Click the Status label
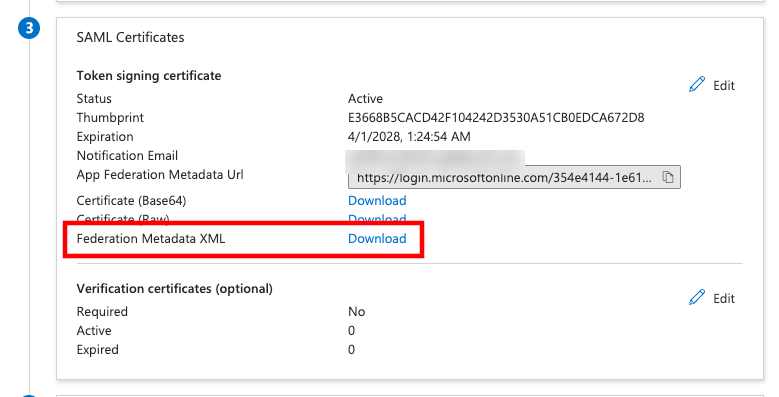The image size is (779, 397). (94, 98)
